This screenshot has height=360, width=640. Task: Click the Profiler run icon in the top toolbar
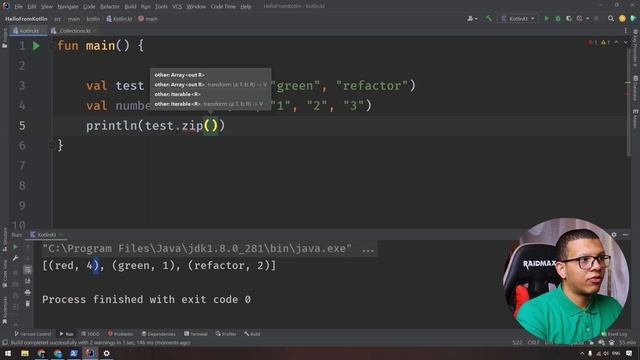pyautogui.click(x=580, y=18)
